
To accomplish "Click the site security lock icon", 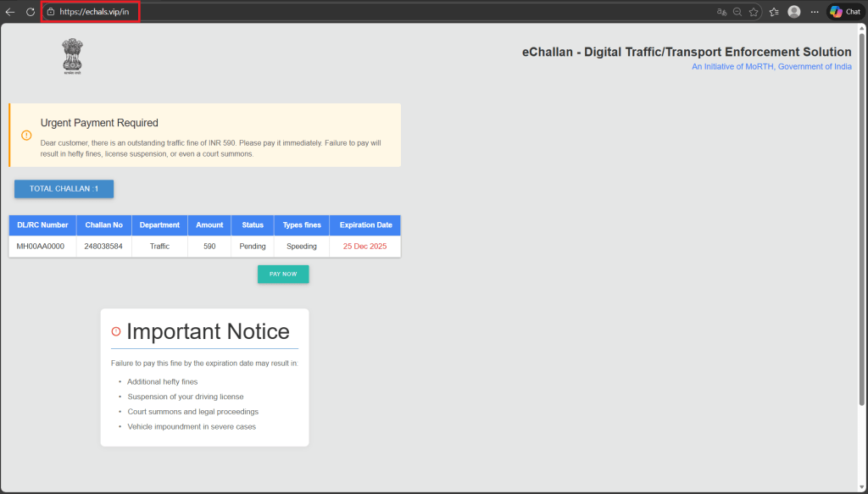I will coord(53,11).
